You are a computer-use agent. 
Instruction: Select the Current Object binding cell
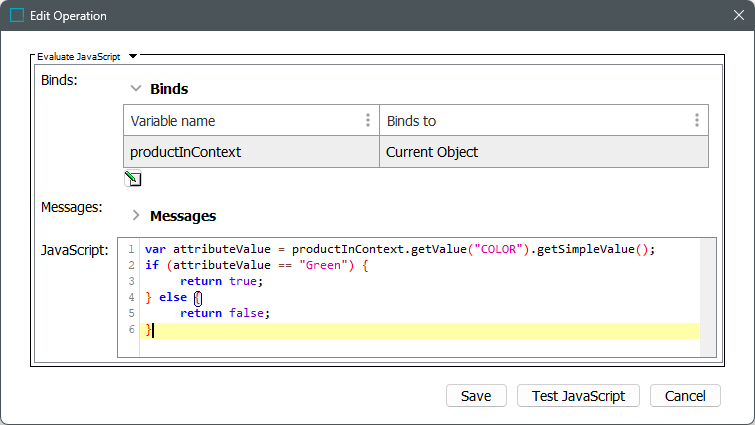pyautogui.click(x=544, y=152)
